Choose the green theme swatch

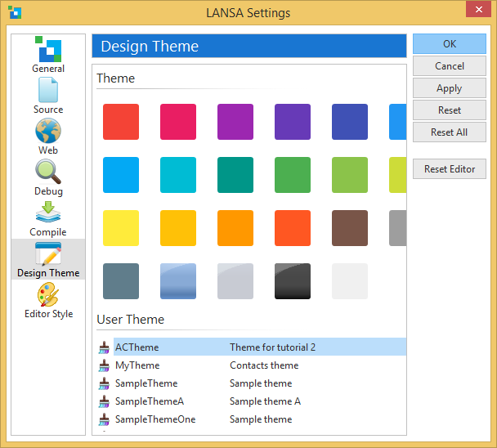pyautogui.click(x=293, y=175)
